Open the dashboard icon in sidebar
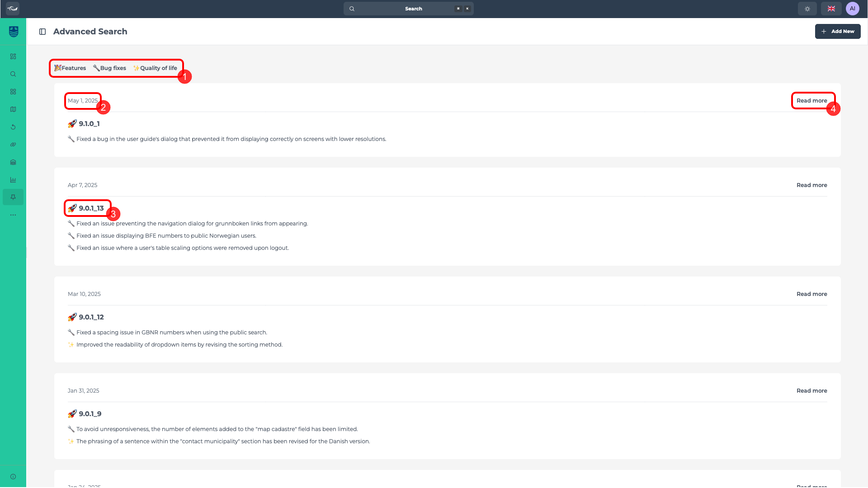The width and height of the screenshot is (868, 488). (13, 56)
